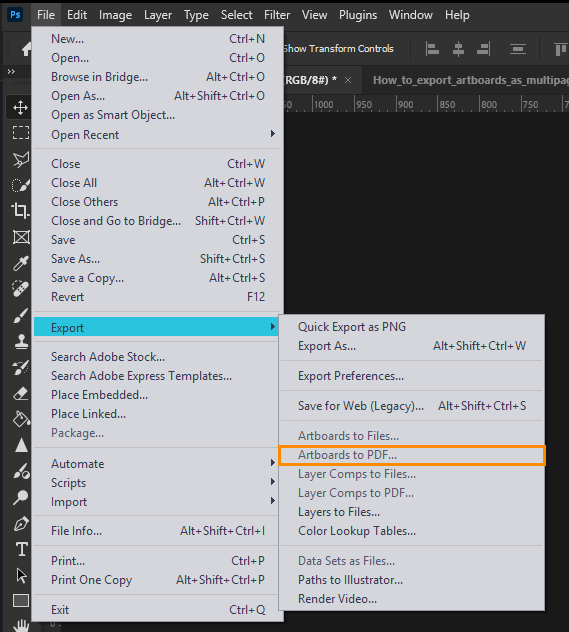Screen dimensions: 569x632
Task: Choose Paths to Illustrator...
Action: [412, 580]
